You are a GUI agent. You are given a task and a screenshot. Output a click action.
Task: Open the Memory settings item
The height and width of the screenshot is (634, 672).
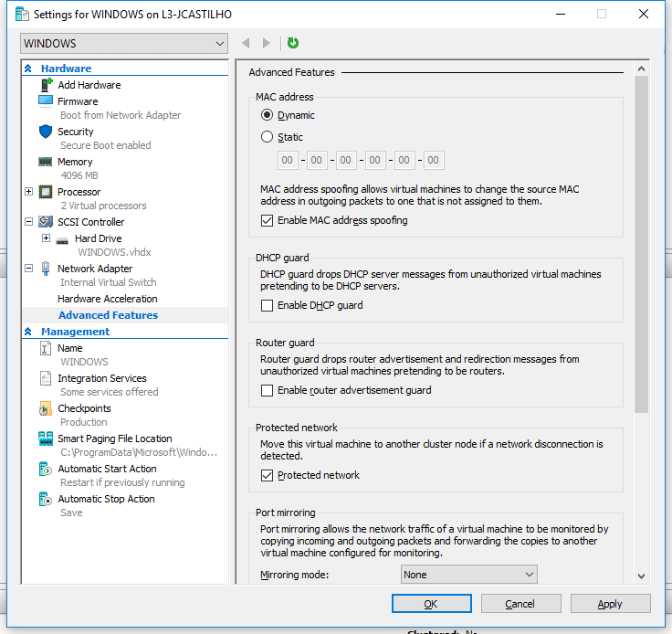point(75,162)
